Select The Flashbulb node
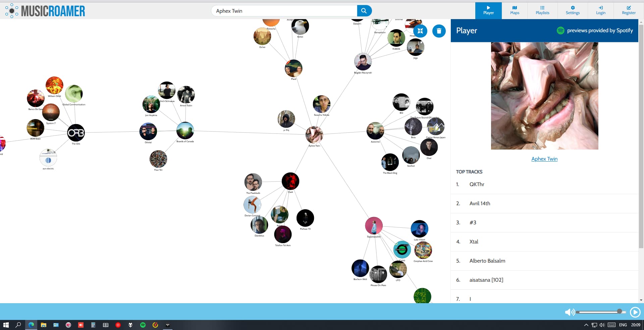644x330 pixels. coord(253,182)
